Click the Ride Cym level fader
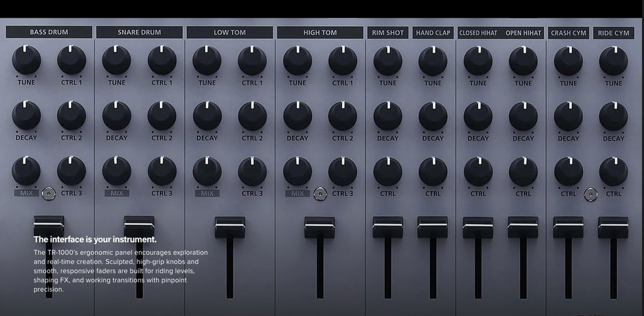Screen dimensions: 644x316 tap(613, 227)
